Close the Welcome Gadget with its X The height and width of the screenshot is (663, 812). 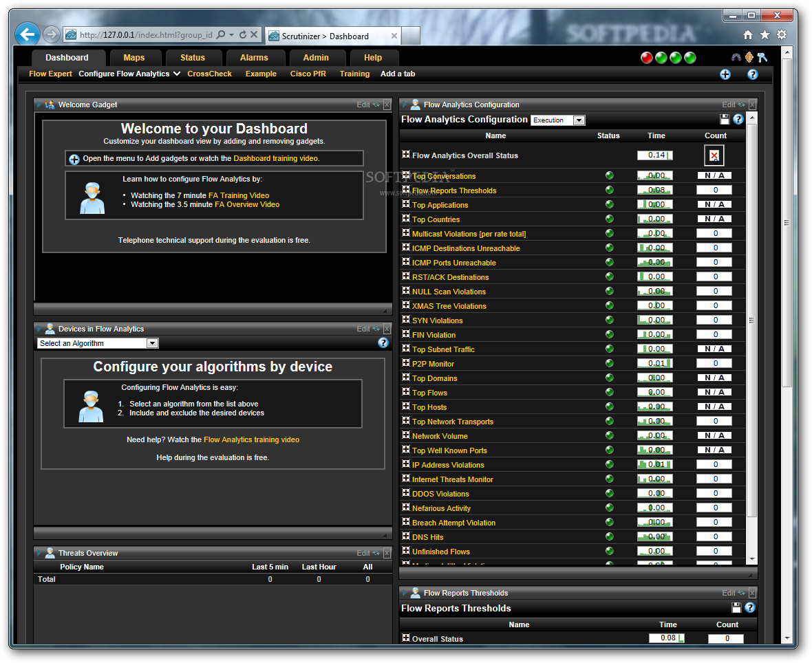click(387, 105)
